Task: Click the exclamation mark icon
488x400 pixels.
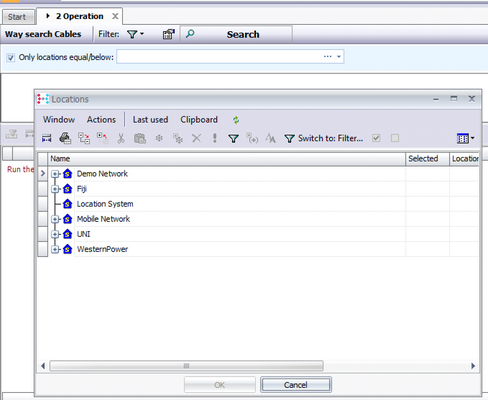Action: tap(215, 138)
